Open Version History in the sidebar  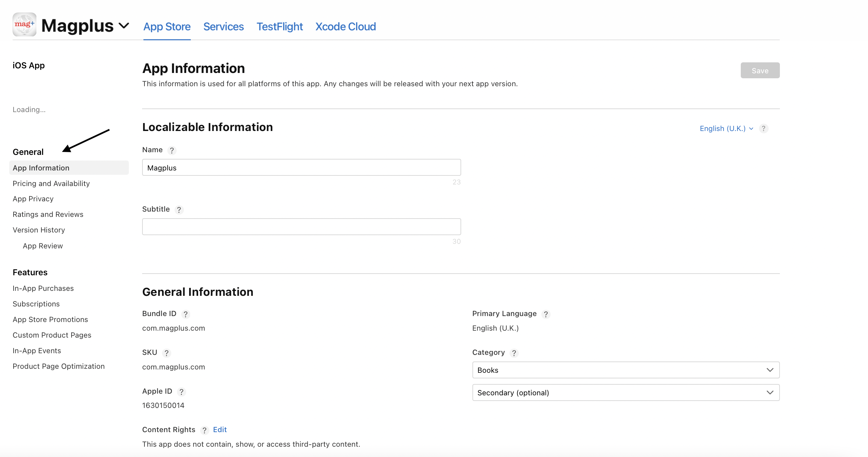(x=39, y=230)
